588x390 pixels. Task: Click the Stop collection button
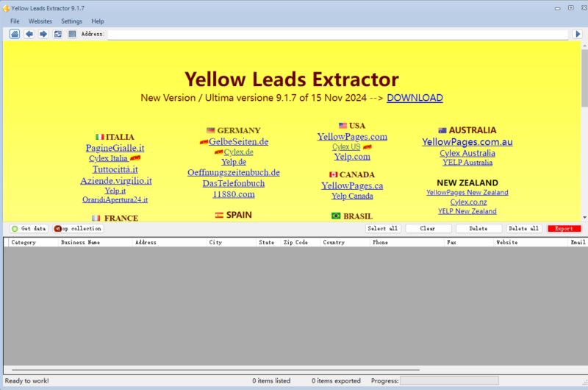pyautogui.click(x=78, y=228)
